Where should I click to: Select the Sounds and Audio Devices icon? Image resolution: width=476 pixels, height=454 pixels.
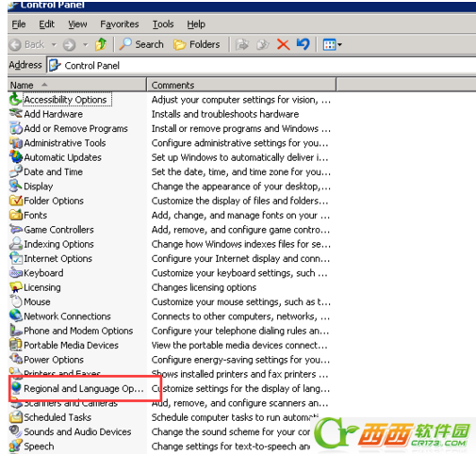tap(16, 431)
